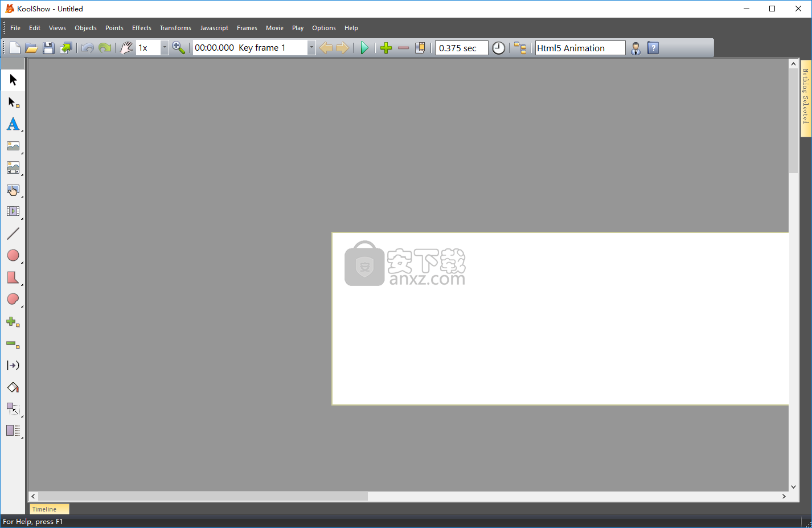The width and height of the screenshot is (812, 528).
Task: Click the 0.375 sec duration field
Action: [x=461, y=48]
